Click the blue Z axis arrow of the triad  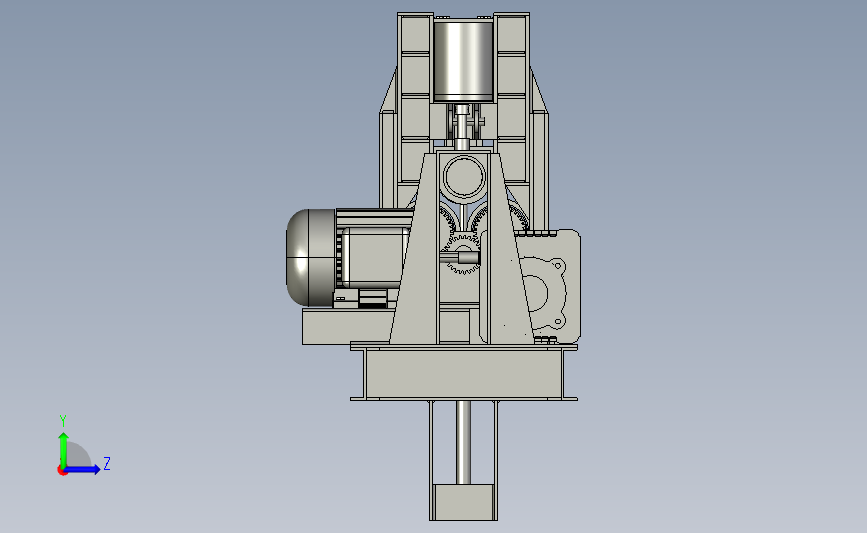click(82, 470)
